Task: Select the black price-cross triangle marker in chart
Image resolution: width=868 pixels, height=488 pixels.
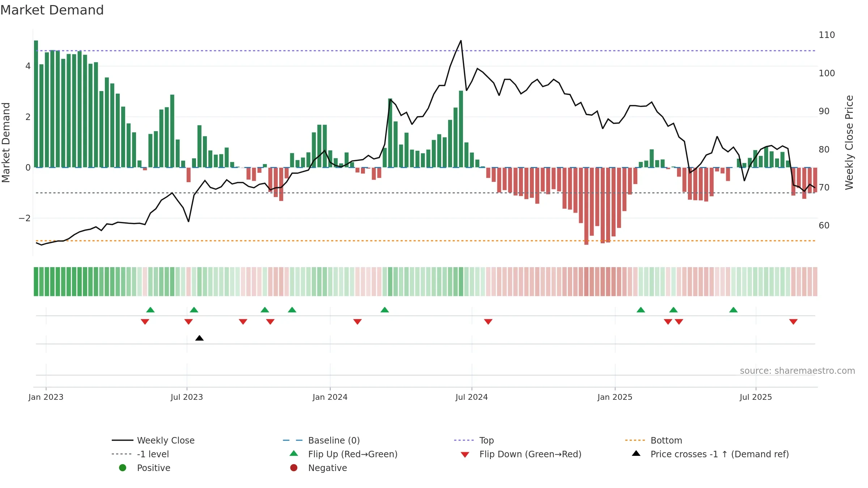Action: [199, 338]
